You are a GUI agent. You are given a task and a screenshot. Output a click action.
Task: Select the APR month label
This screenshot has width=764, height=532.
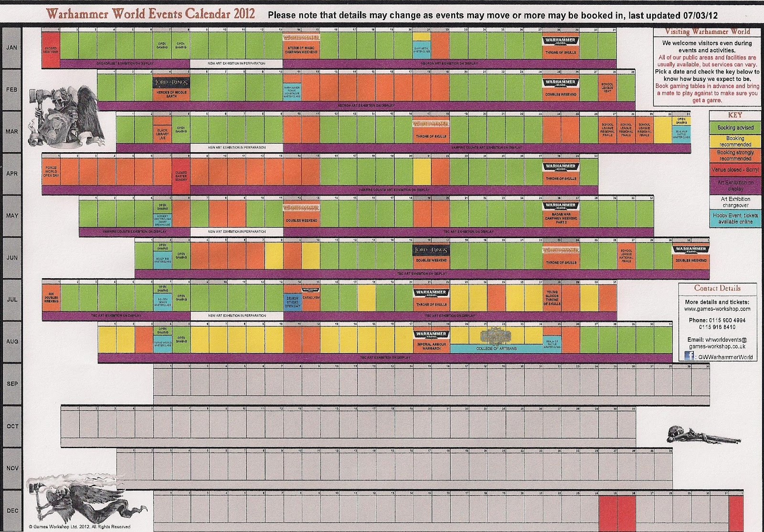[x=11, y=174]
